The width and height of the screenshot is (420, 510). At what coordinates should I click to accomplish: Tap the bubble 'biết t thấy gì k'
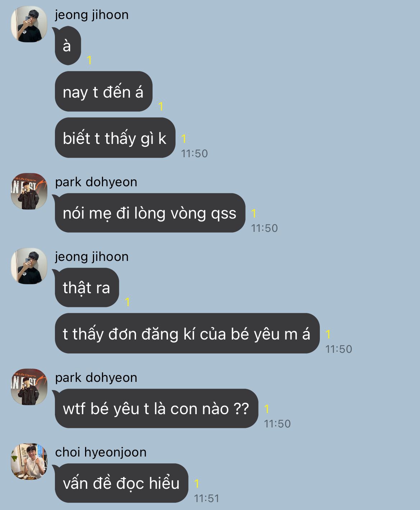[x=115, y=138]
